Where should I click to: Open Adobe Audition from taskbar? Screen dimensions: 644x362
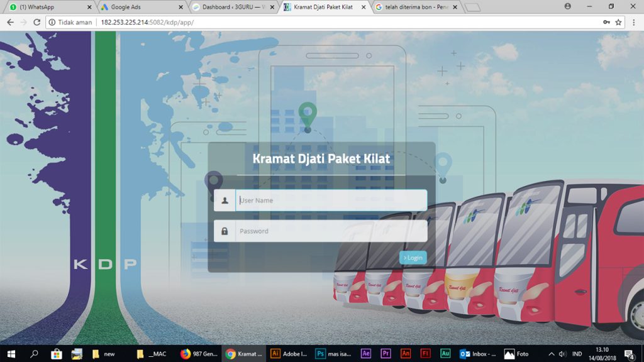[445, 354]
